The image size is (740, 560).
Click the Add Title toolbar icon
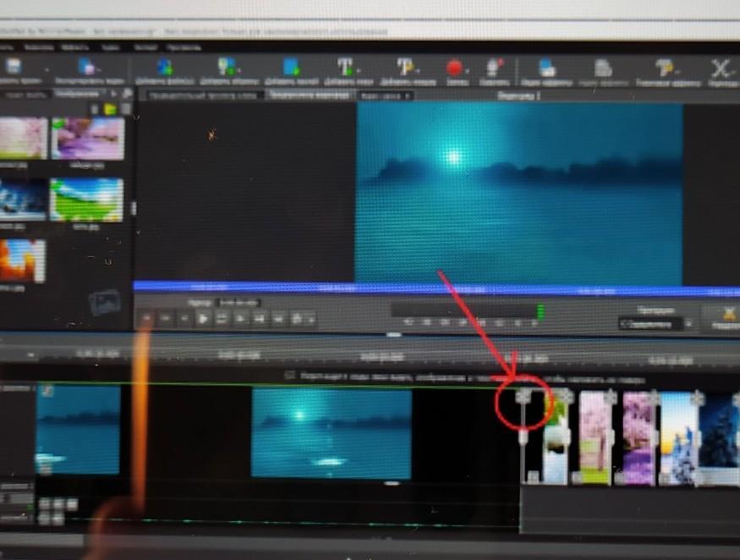pos(404,67)
